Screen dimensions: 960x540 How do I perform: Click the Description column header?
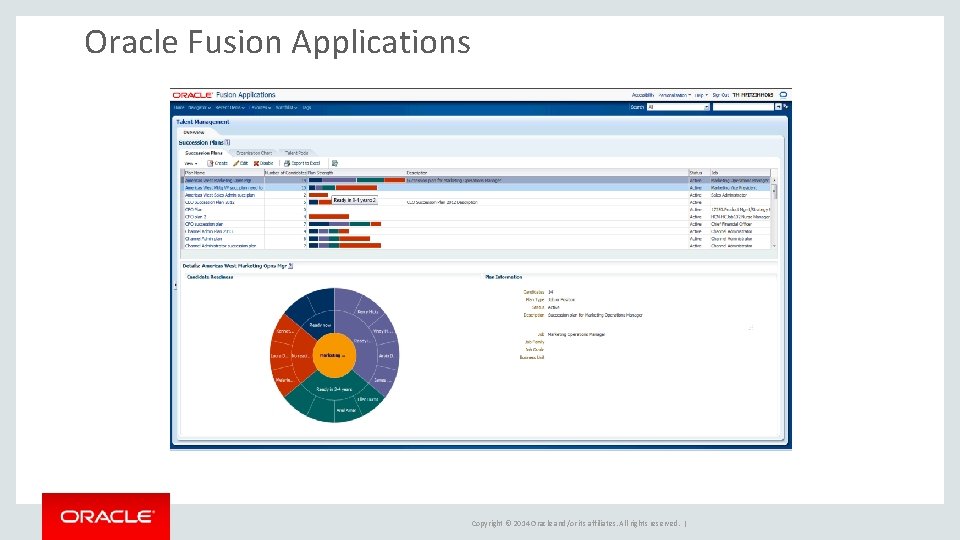click(547, 173)
